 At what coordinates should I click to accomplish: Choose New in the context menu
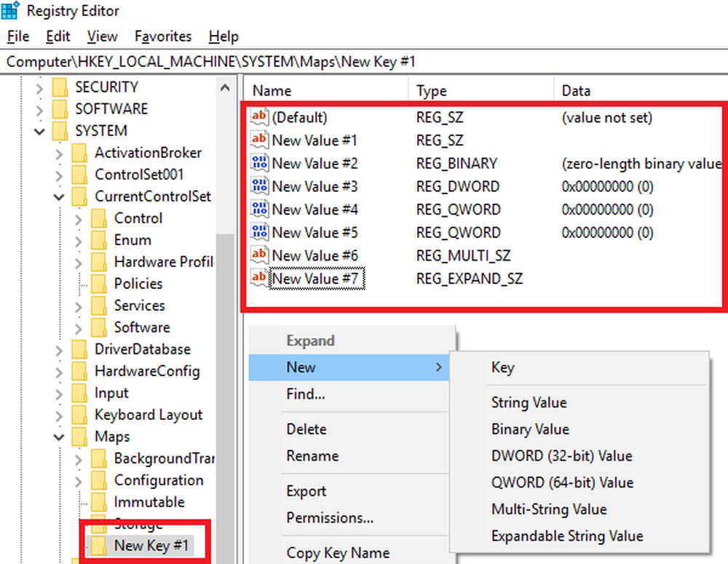click(x=349, y=368)
